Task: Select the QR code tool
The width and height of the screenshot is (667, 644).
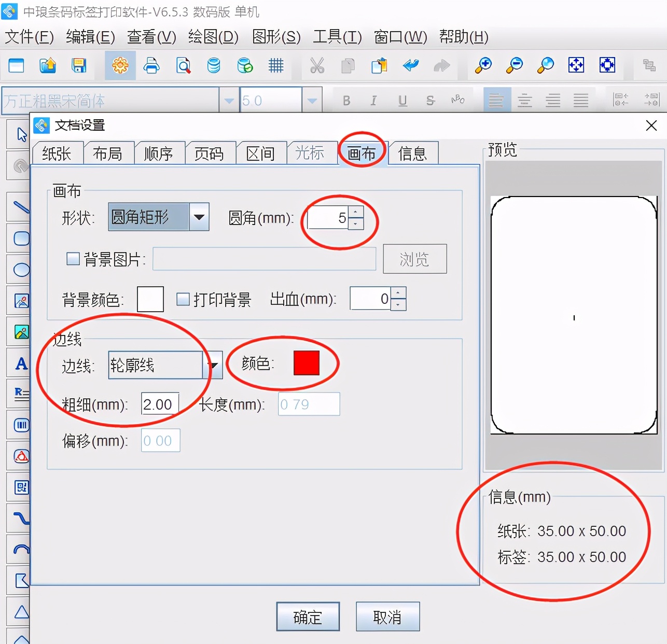Action: (x=21, y=487)
